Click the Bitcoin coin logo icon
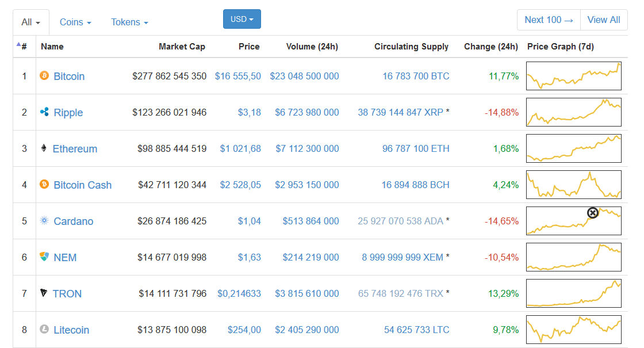644x348 pixels. tap(44, 75)
